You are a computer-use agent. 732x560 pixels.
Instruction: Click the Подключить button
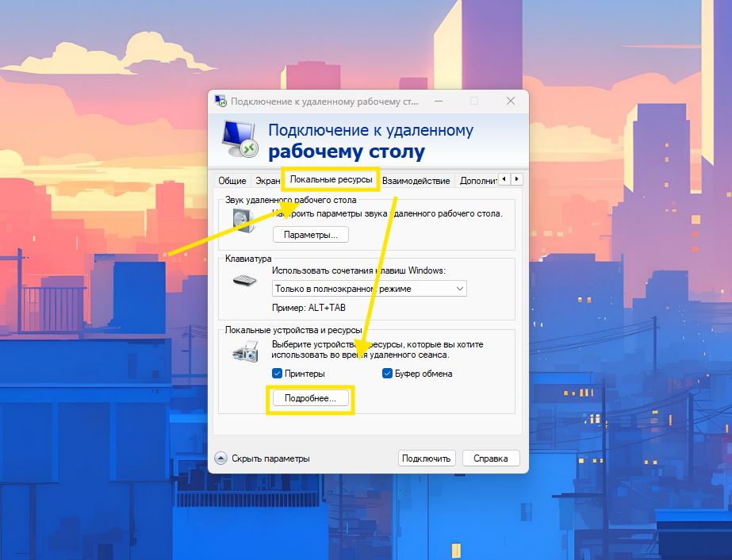click(x=426, y=458)
